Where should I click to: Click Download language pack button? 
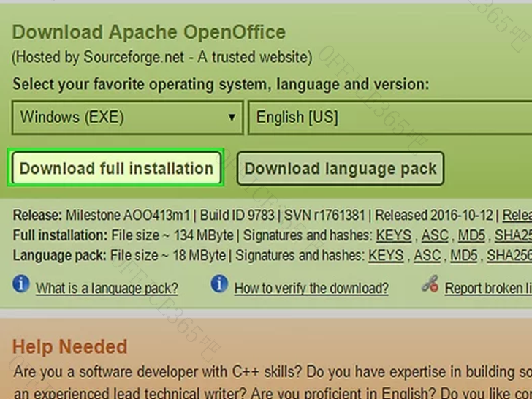tap(341, 168)
